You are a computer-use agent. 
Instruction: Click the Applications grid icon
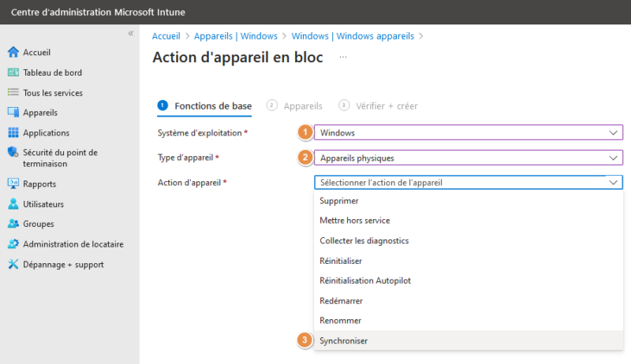(x=13, y=133)
